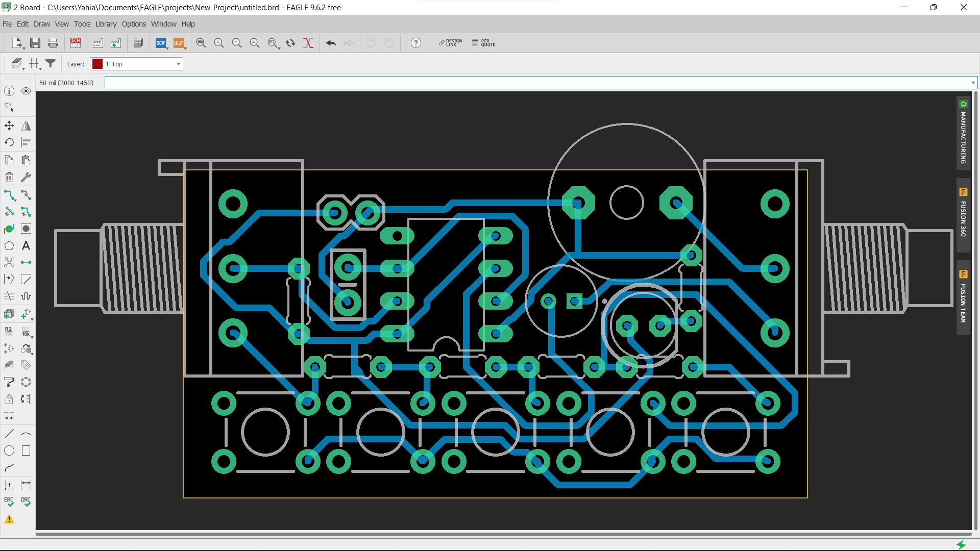
Task: Toggle layer visibility eye tool
Action: [x=26, y=91]
